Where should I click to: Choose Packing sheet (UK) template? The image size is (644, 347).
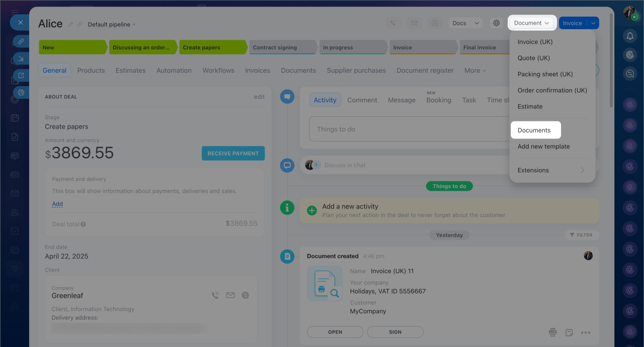pyautogui.click(x=545, y=74)
